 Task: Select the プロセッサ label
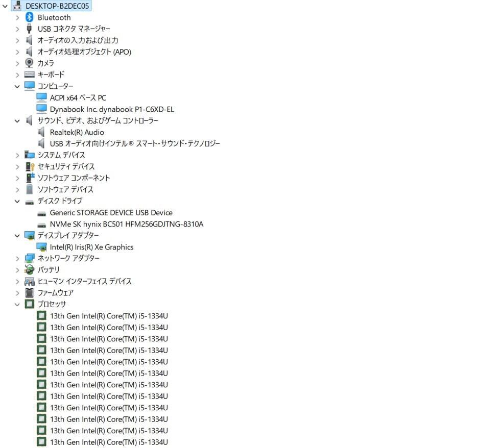(x=52, y=304)
